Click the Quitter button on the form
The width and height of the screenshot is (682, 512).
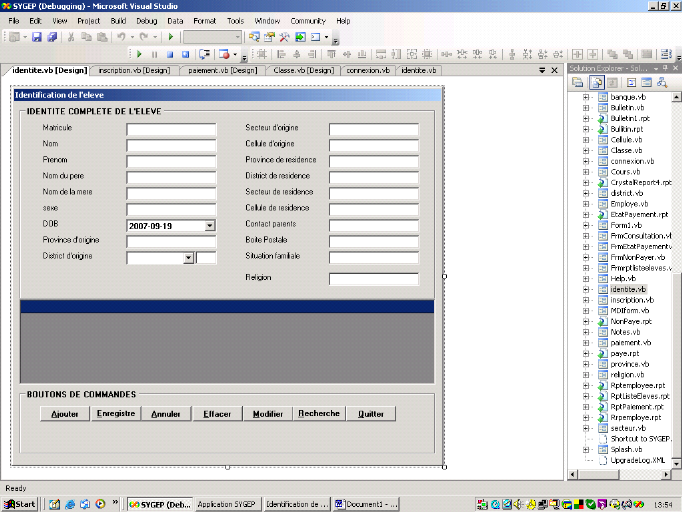(370, 413)
